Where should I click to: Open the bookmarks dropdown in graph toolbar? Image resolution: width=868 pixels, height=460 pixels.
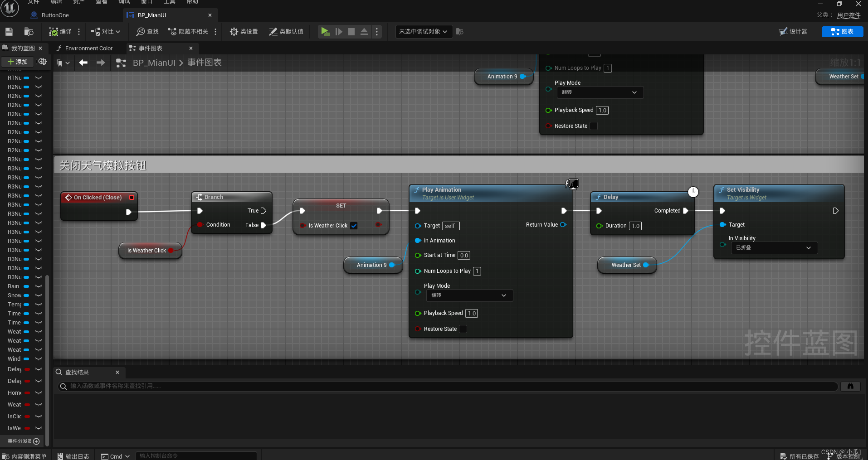pos(63,63)
